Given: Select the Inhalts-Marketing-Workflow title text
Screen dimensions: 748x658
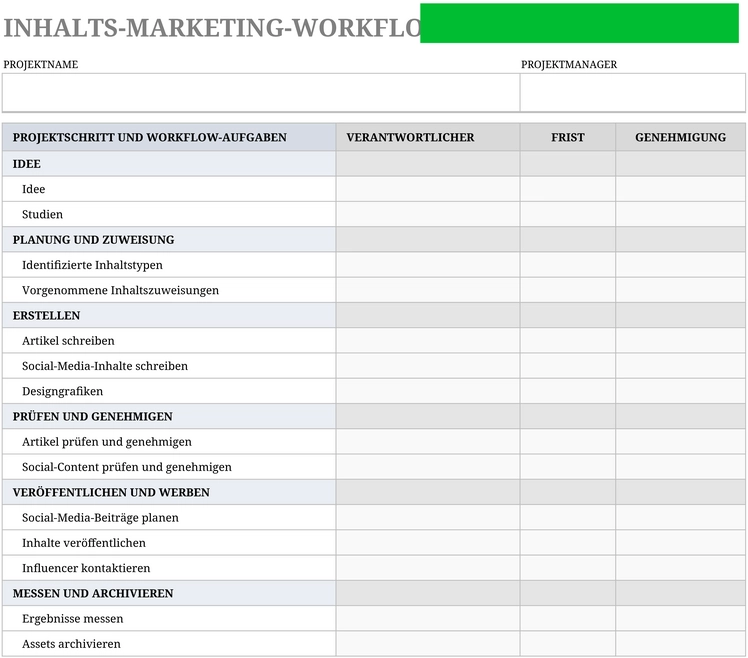Looking at the screenshot, I should 212,28.
